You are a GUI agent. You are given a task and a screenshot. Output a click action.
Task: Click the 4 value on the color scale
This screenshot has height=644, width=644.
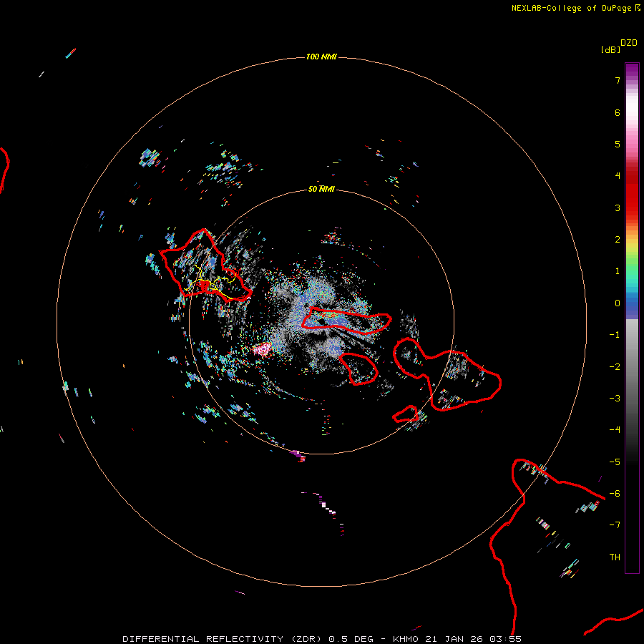618,176
